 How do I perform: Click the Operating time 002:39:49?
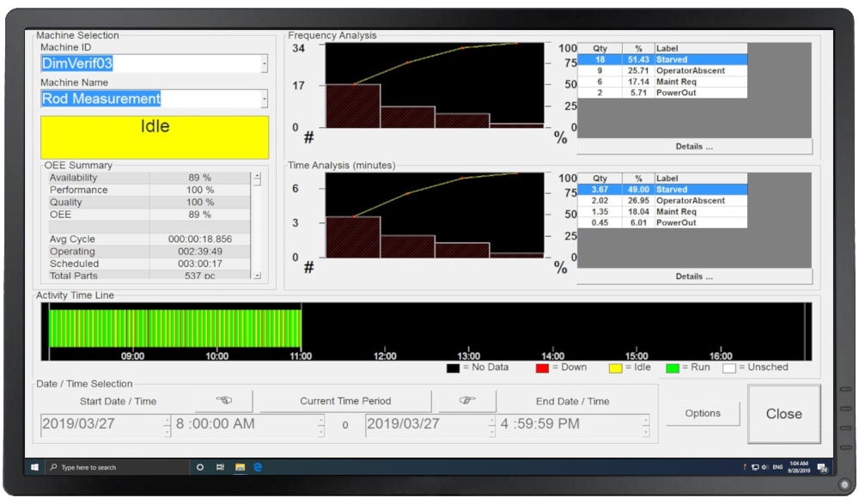(200, 252)
